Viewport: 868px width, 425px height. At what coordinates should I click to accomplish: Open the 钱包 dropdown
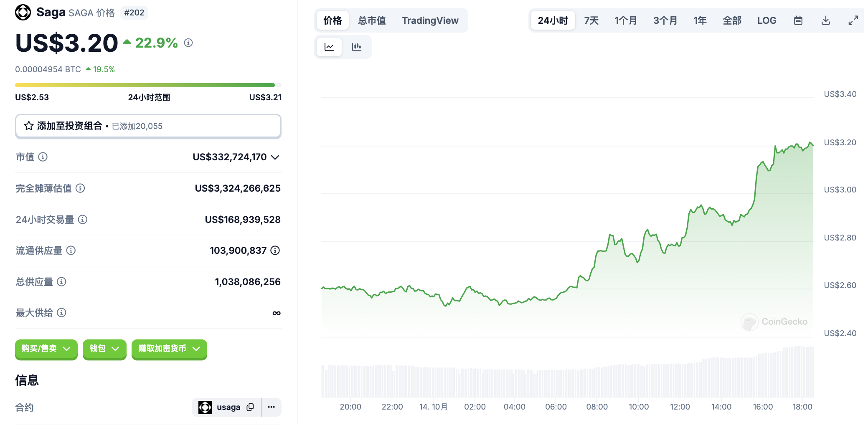[x=104, y=349]
